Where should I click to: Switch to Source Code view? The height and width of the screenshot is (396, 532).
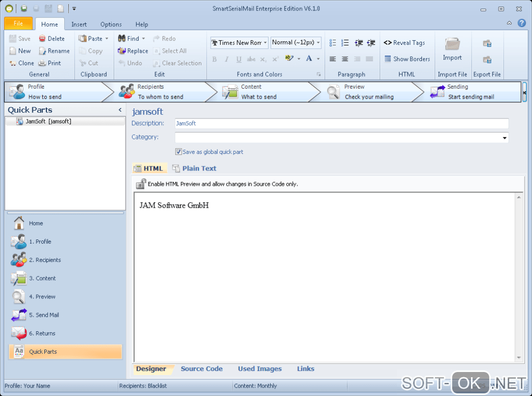point(201,369)
